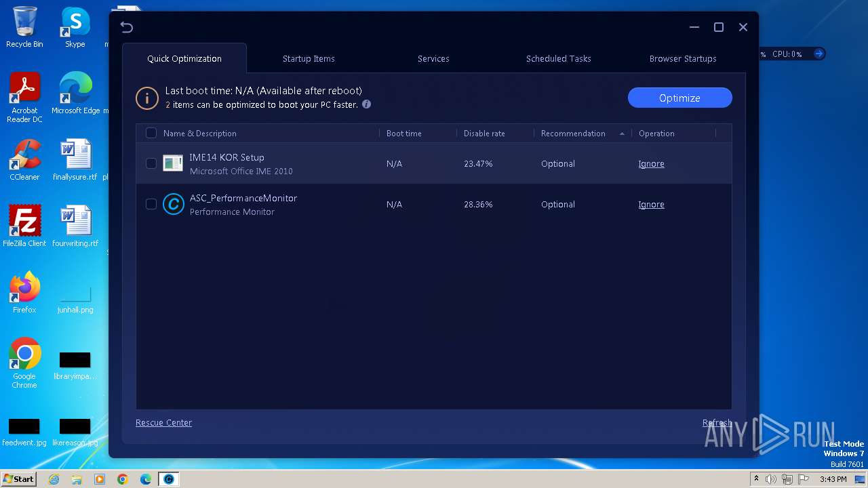
Task: Check the IME14 KOR Setup checkbox
Action: click(151, 163)
